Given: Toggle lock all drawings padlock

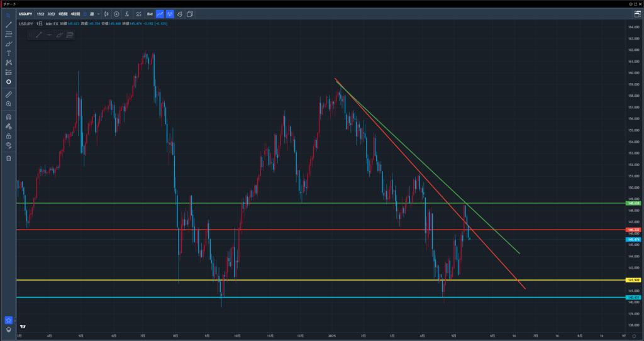Looking at the screenshot, I should (x=8, y=136).
